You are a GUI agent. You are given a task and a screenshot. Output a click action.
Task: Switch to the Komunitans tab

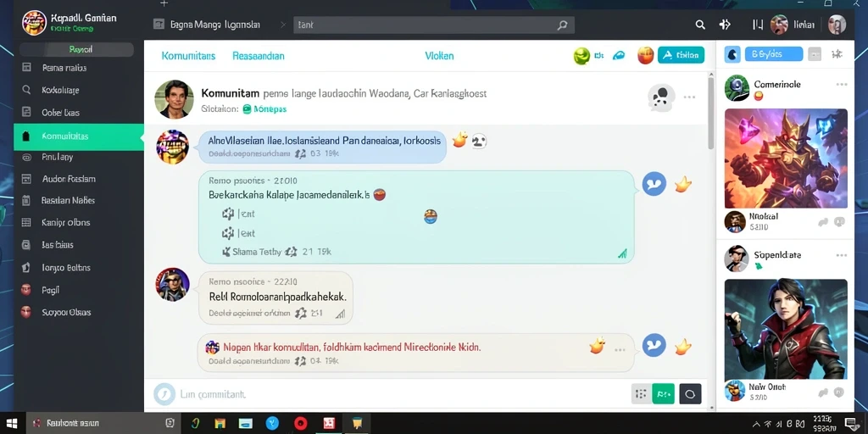(188, 55)
